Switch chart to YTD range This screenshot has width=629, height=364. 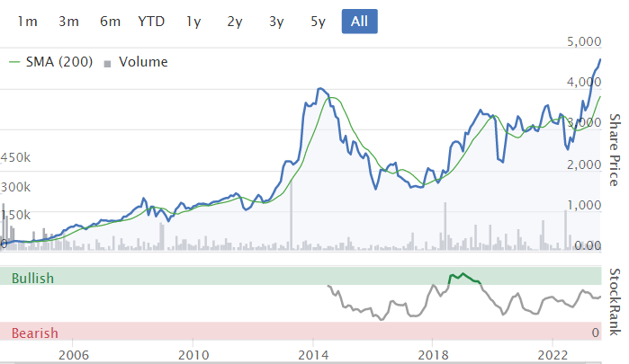pos(151,22)
